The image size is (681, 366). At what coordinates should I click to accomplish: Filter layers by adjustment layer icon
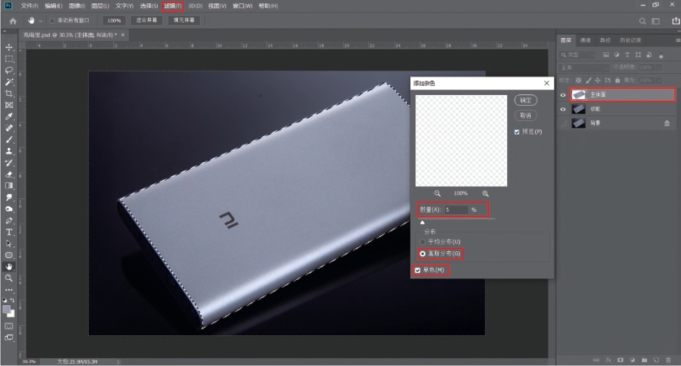(617, 55)
